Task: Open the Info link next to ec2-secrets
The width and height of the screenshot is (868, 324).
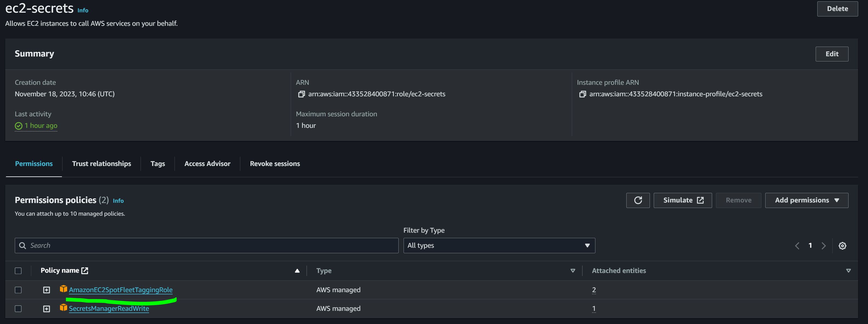Action: pos(83,10)
